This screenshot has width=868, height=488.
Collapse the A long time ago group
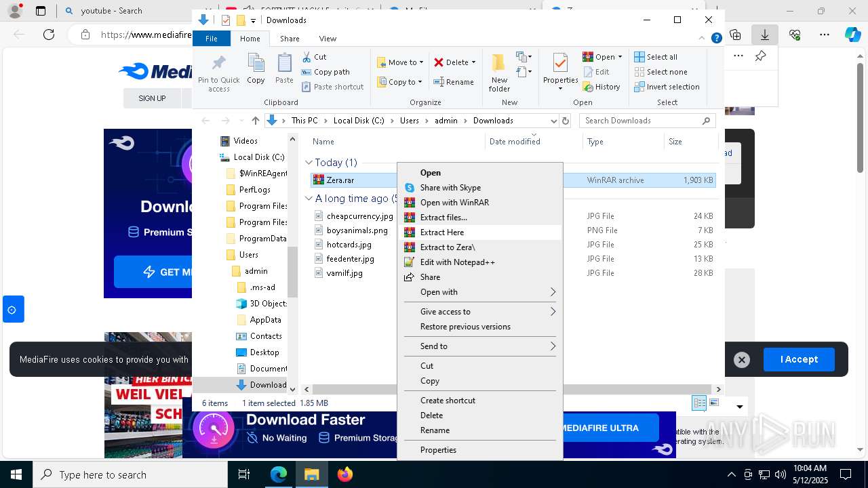click(309, 199)
